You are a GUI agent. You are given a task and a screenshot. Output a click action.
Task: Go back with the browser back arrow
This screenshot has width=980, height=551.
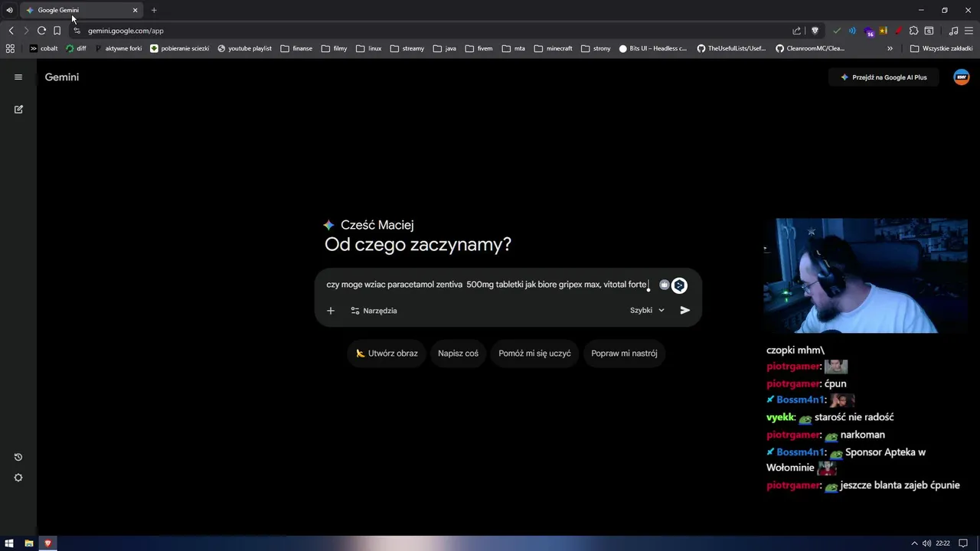(x=11, y=31)
